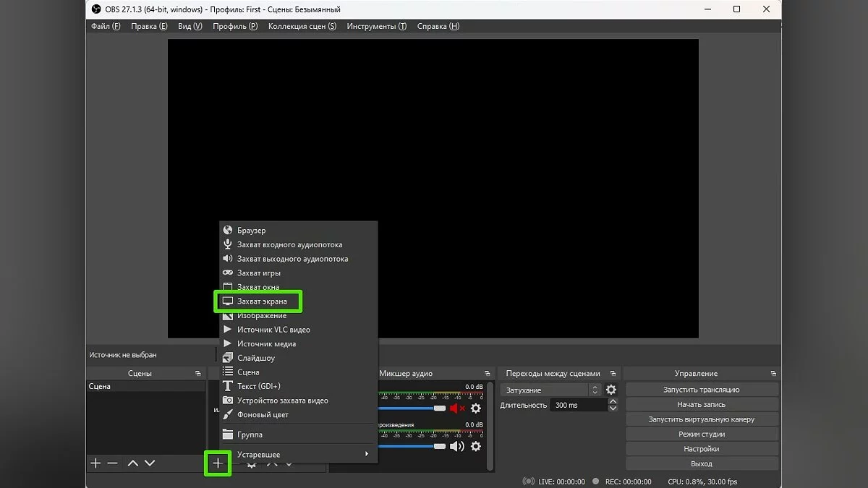Expand the Устаревшее submenu
The image size is (868, 488).
(x=300, y=454)
